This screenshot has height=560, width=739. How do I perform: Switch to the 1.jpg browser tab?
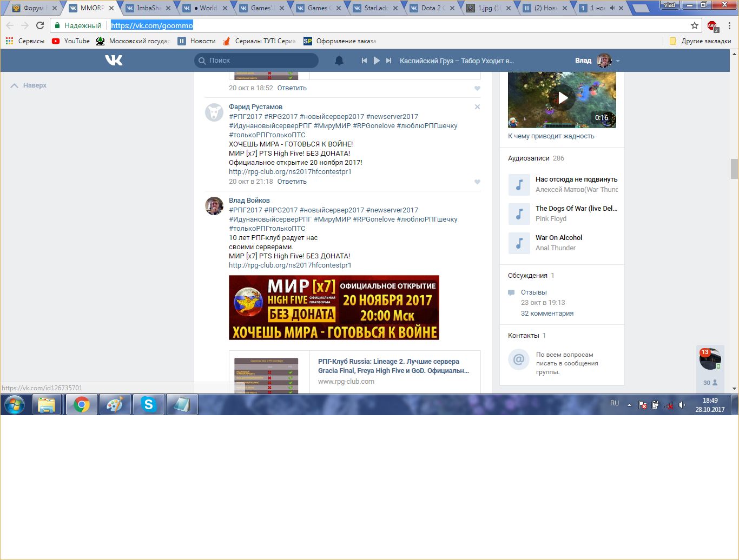pos(489,8)
